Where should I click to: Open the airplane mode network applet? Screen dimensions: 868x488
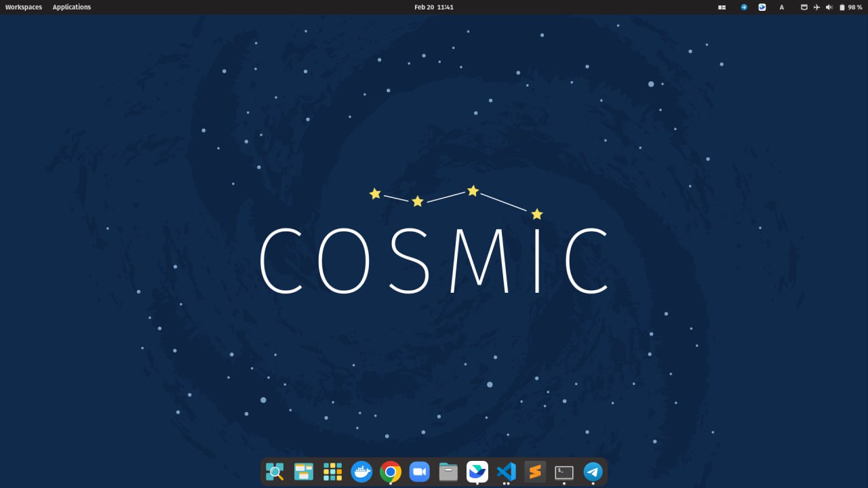(816, 7)
